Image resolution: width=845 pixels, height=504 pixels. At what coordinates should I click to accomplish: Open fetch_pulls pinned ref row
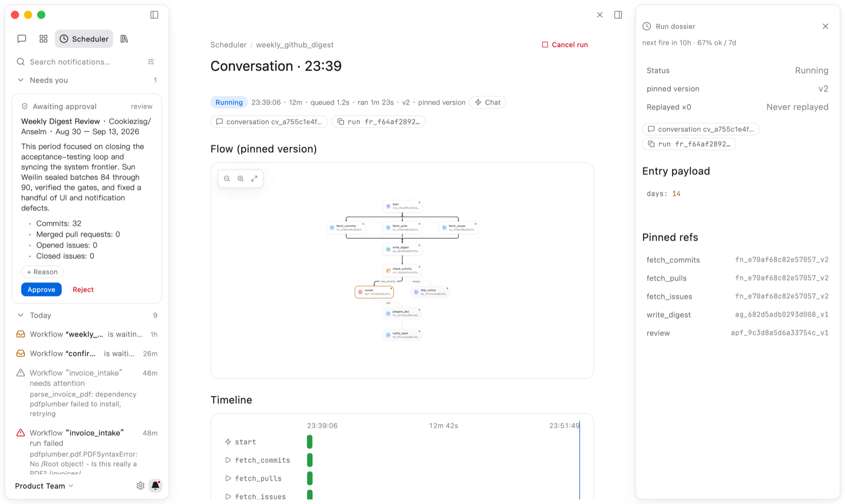[737, 278]
